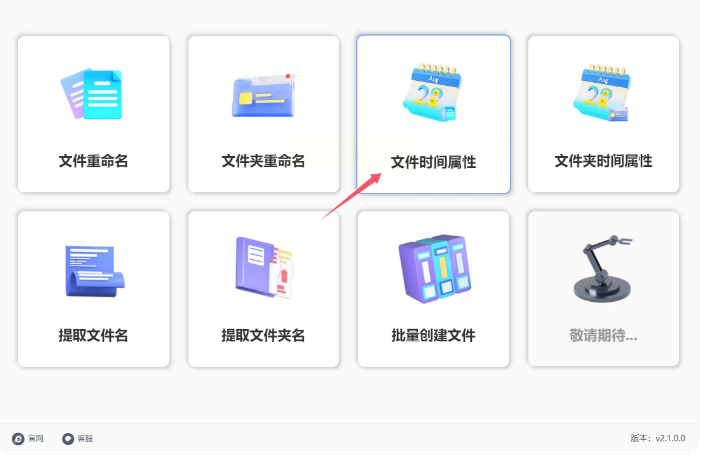Click the notebook icon above 提取文件夹名
The image size is (701, 455).
pos(264,267)
